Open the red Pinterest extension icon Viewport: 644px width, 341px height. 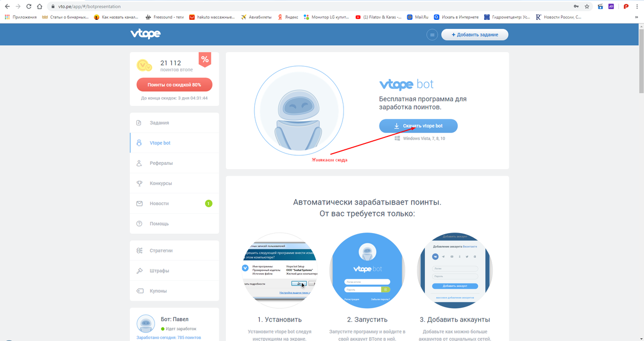626,6
